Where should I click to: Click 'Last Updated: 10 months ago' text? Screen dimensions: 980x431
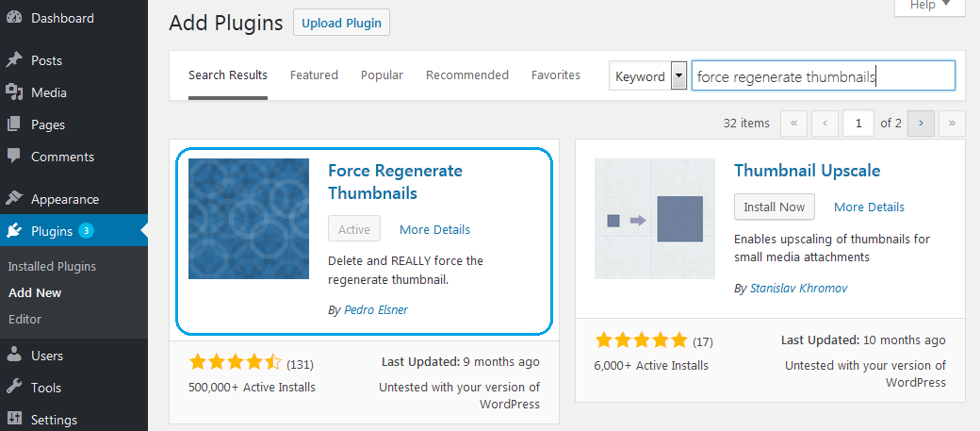tap(863, 340)
